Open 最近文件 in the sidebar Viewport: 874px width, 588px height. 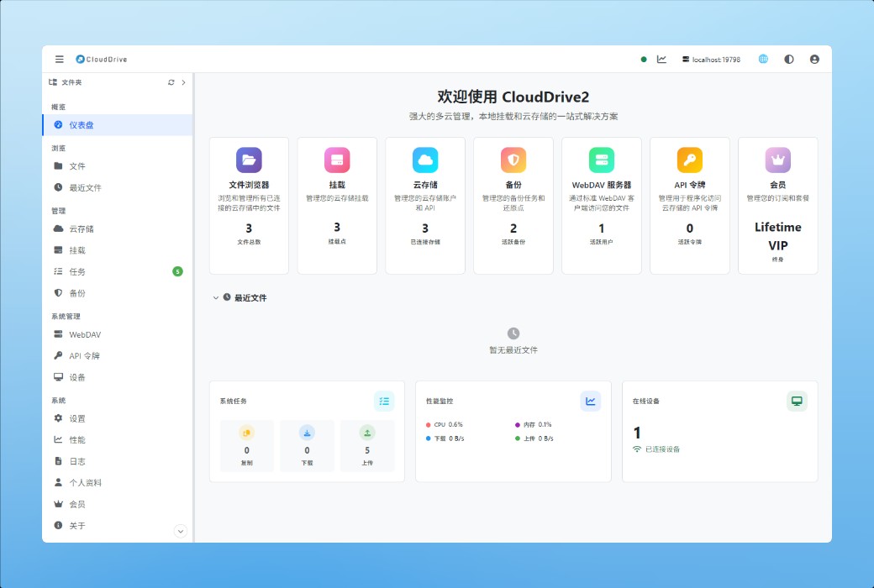[118, 188]
